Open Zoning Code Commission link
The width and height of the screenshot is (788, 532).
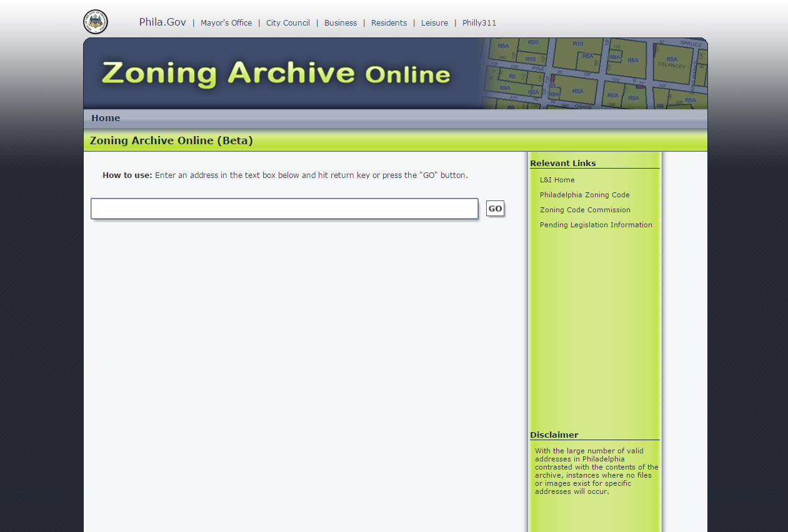585,210
